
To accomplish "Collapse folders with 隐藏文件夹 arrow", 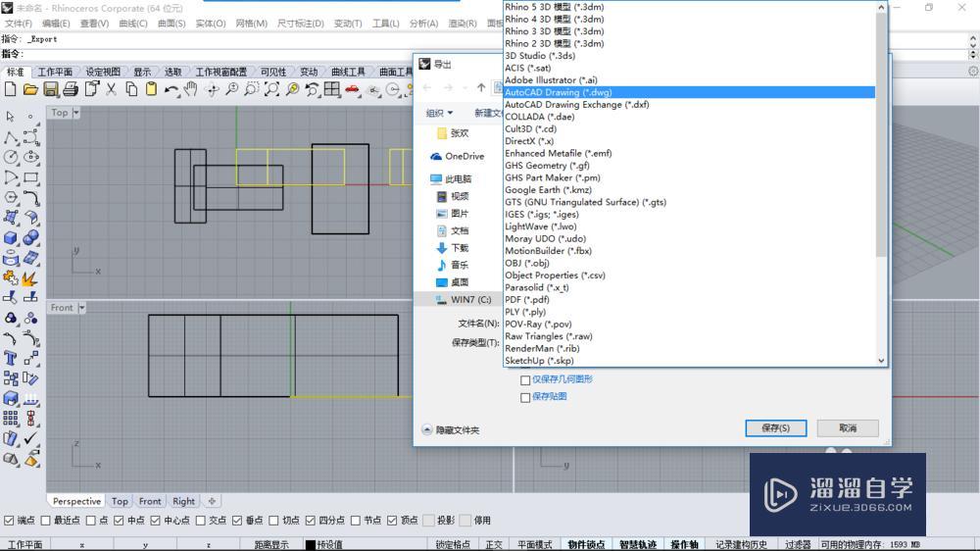I will pyautogui.click(x=427, y=429).
